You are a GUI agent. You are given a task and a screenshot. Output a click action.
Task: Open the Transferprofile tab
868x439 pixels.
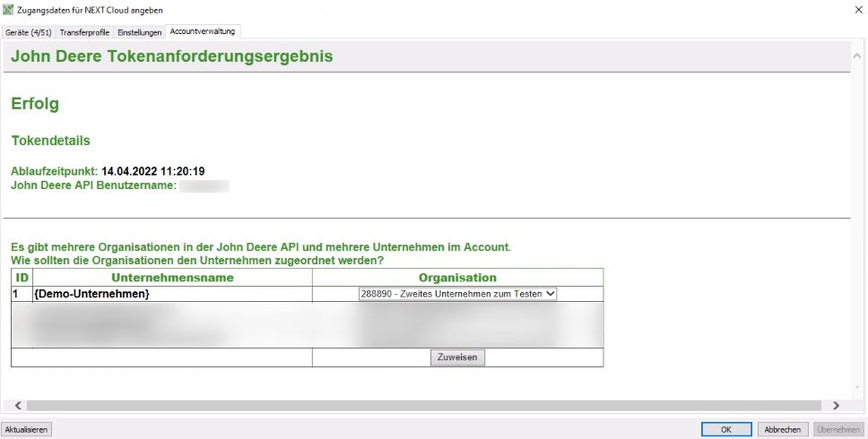pos(84,31)
